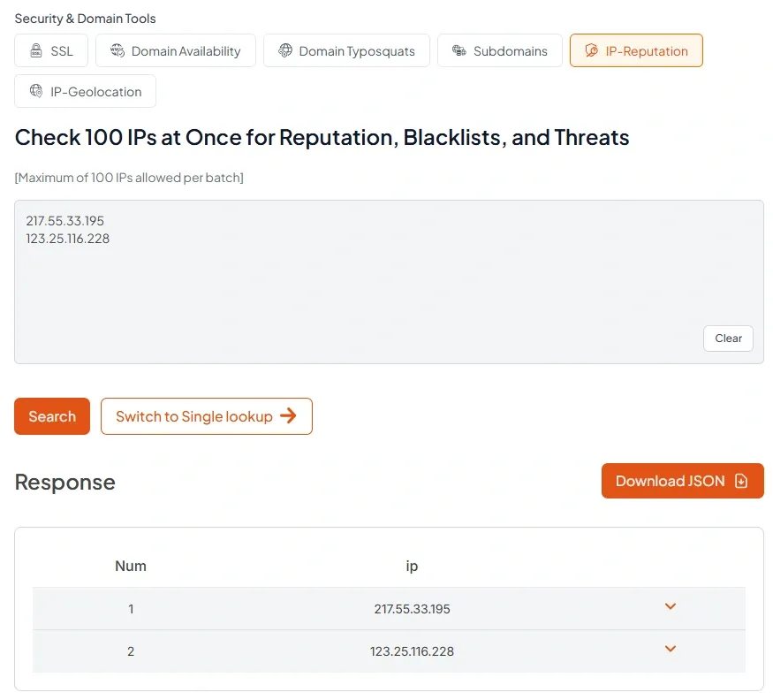Click the arrow icon in Switch to Single lookup
Viewport: 773px width, 700px height.
[288, 415]
